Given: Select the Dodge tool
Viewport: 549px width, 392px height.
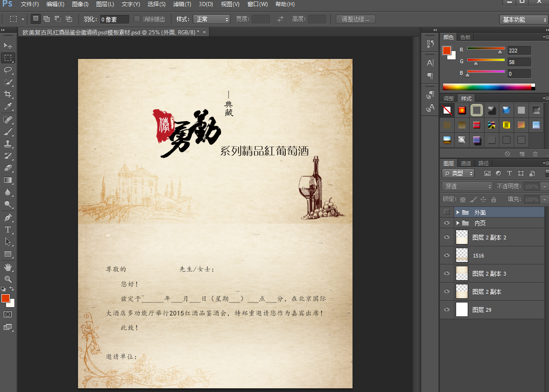Looking at the screenshot, I should tap(8, 204).
